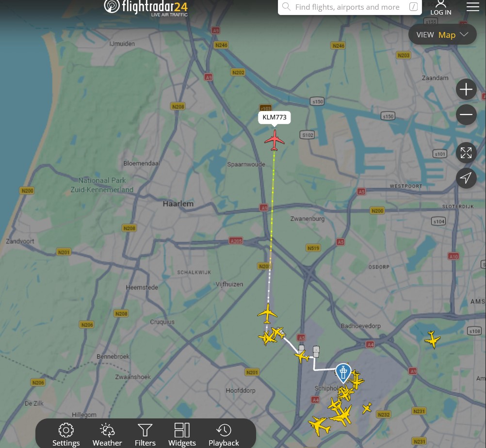Image resolution: width=486 pixels, height=448 pixels.
Task: Click the Haarlem city label
Action: [x=178, y=204]
